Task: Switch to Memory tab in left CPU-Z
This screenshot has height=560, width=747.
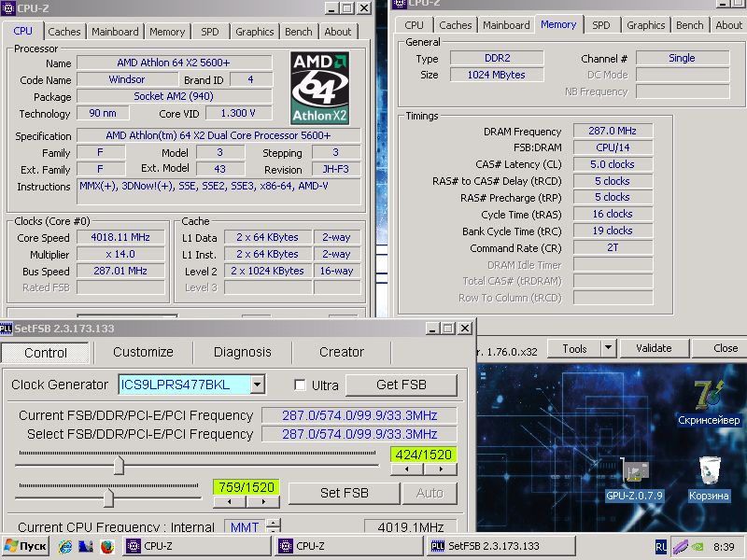Action: pyautogui.click(x=167, y=32)
